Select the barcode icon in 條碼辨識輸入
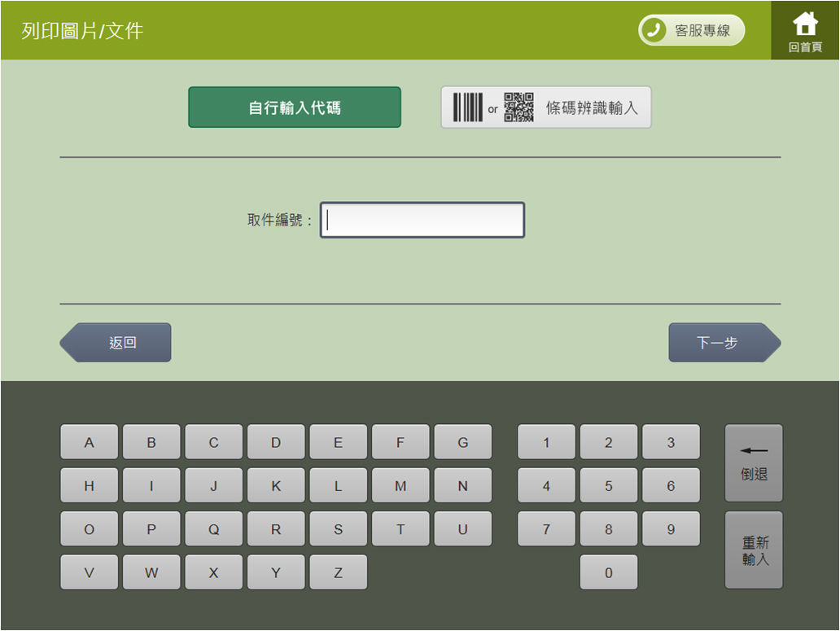 (468, 107)
